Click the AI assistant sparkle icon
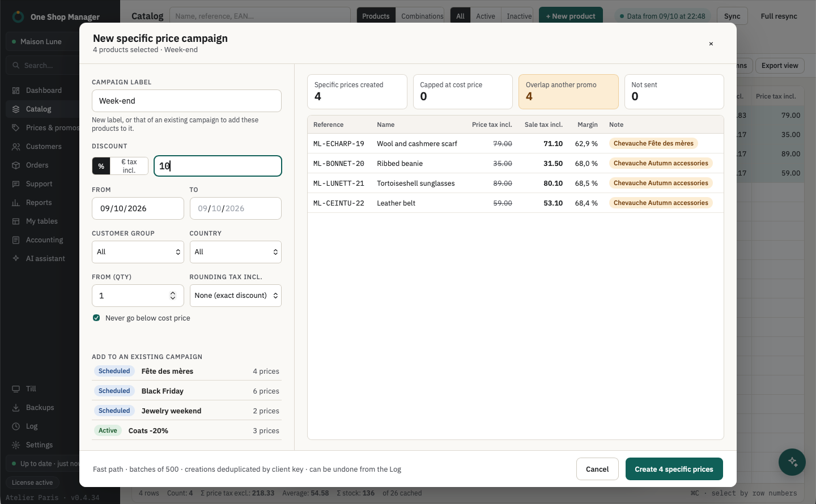The height and width of the screenshot is (504, 816). point(16,259)
